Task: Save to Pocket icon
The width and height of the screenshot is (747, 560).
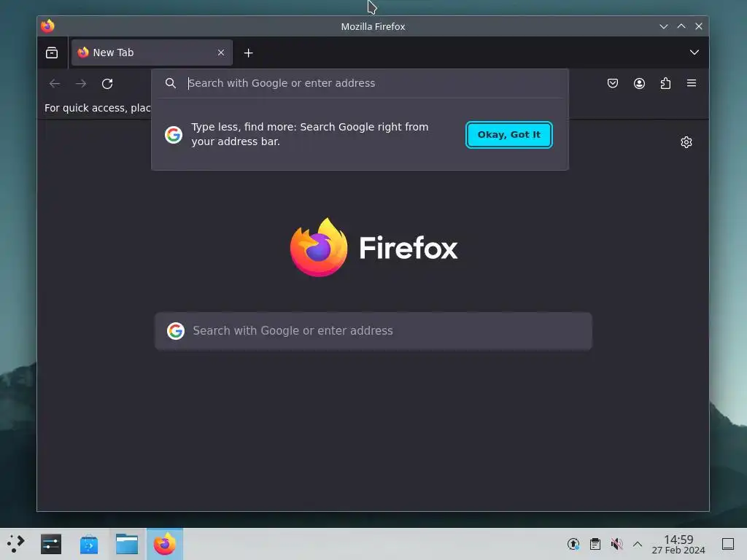Action: 613,83
